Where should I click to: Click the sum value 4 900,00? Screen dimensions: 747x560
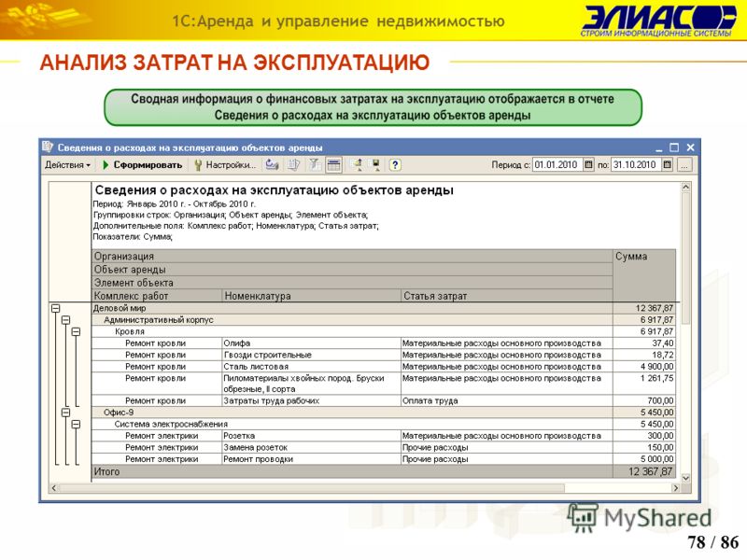657,367
